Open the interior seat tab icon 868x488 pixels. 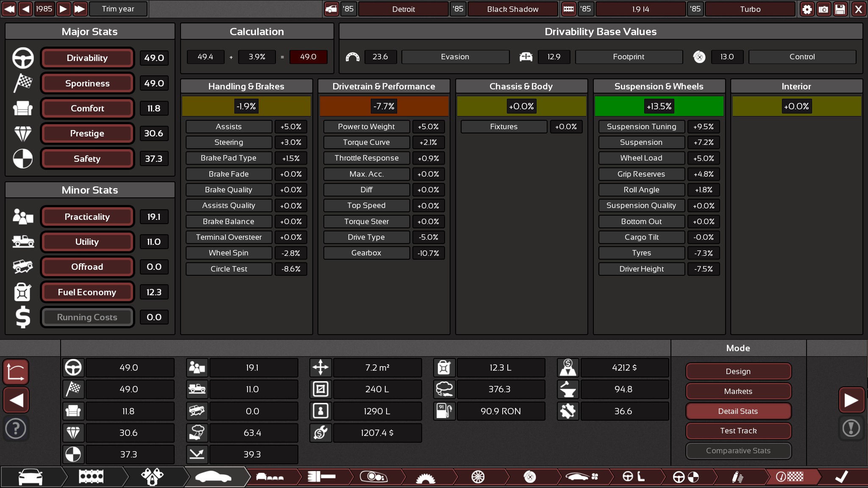pos(634,477)
